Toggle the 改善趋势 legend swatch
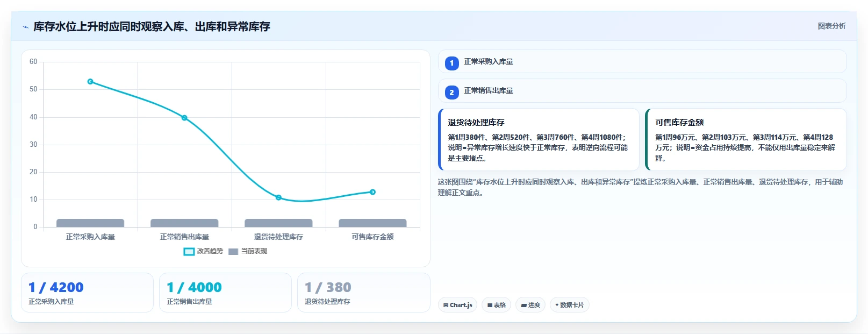The height and width of the screenshot is (334, 868). pyautogui.click(x=189, y=251)
